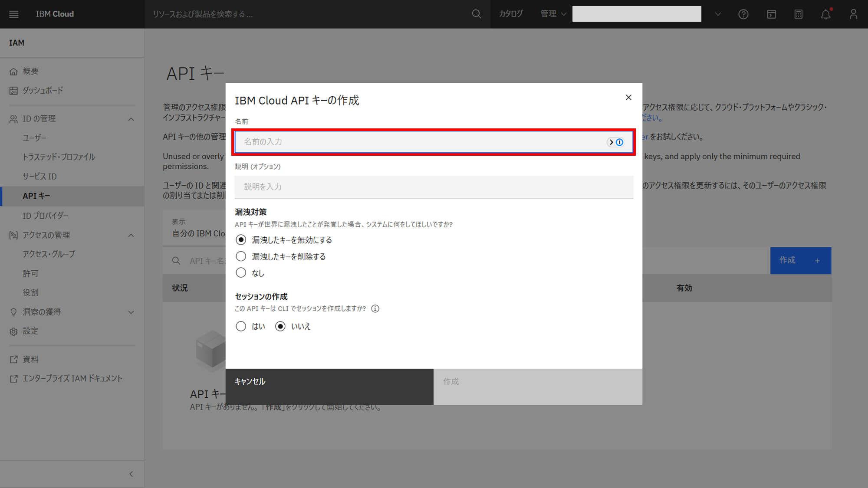
Task: Expand the 管理 dropdown in header
Action: click(x=553, y=14)
